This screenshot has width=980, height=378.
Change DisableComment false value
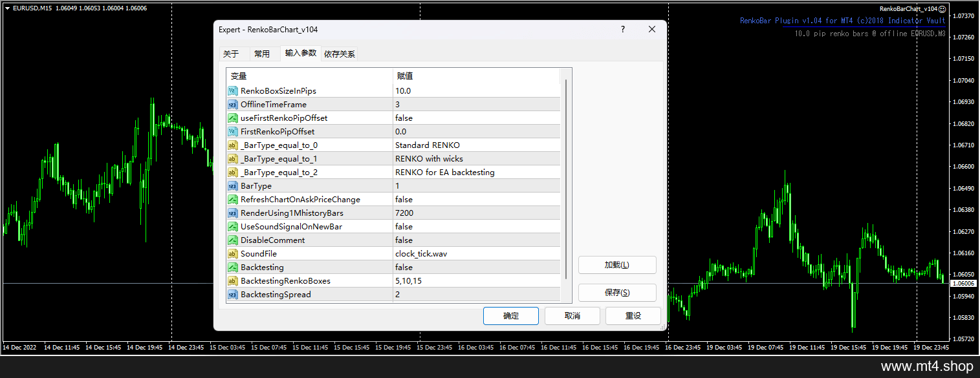point(477,240)
